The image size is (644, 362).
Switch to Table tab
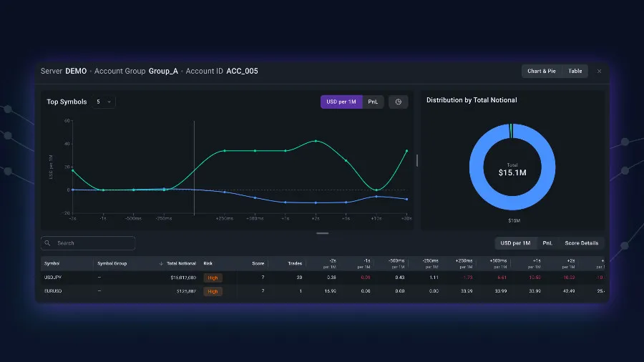575,71
